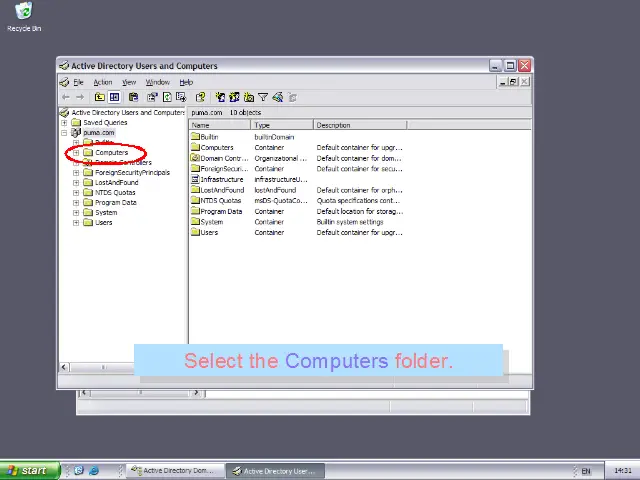Select Users folder in the tree pane
Viewport: 640px width, 480px height.
click(104, 222)
